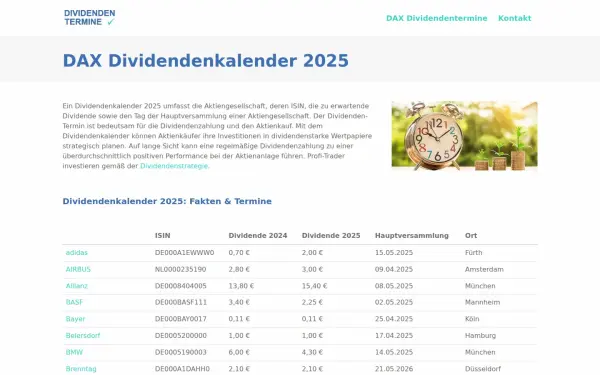This screenshot has width=600, height=375.
Task: Click the location Düsseldorf in Brenntag row
Action: (x=483, y=369)
